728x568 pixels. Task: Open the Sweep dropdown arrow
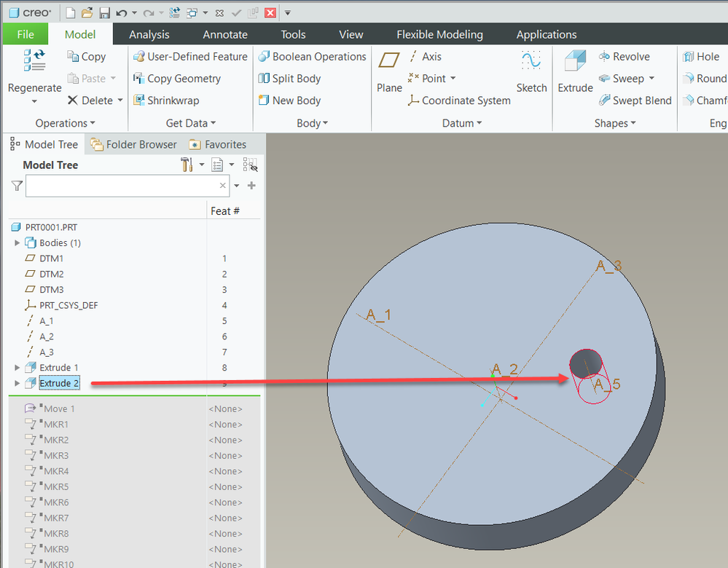pos(651,79)
